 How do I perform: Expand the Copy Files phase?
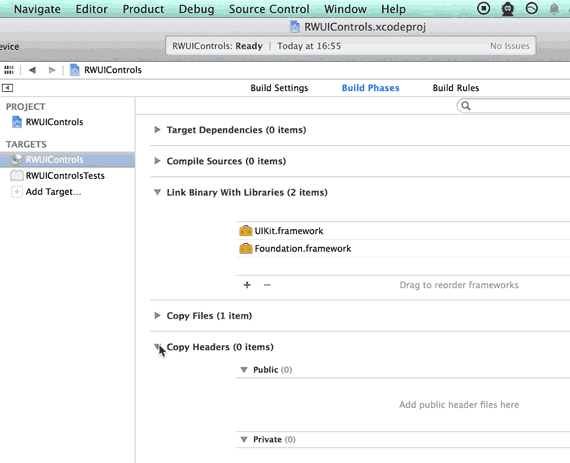point(157,315)
